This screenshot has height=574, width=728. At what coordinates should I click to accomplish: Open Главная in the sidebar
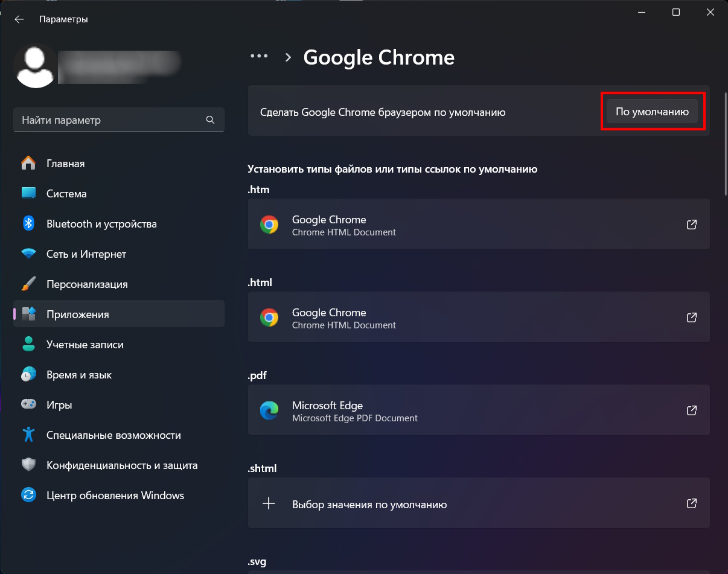click(119, 164)
